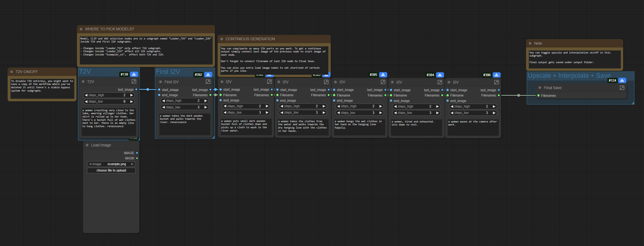Select the CONTINIOUS GENERATION note title bar
The image size is (644, 246).
273,39
